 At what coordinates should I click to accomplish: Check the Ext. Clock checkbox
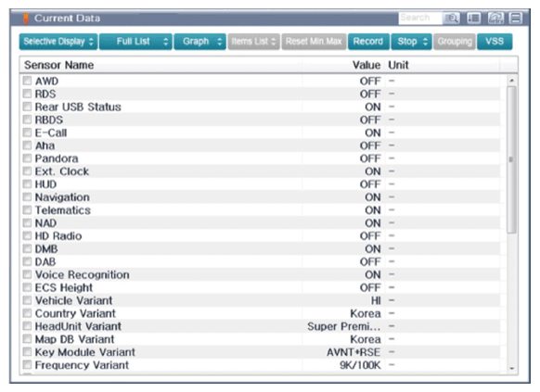[x=27, y=171]
